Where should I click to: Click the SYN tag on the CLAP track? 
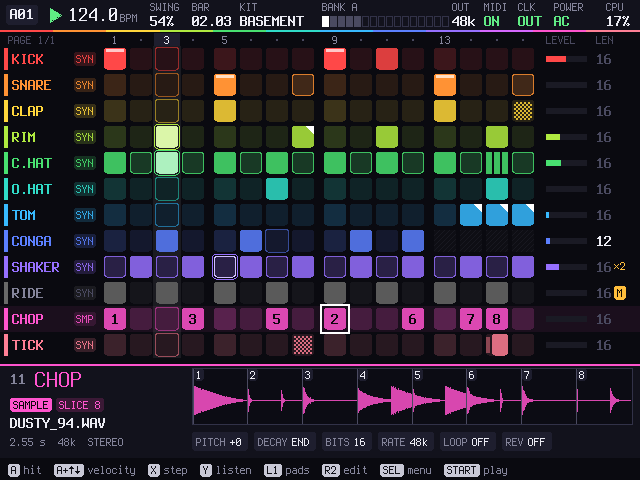[84, 111]
